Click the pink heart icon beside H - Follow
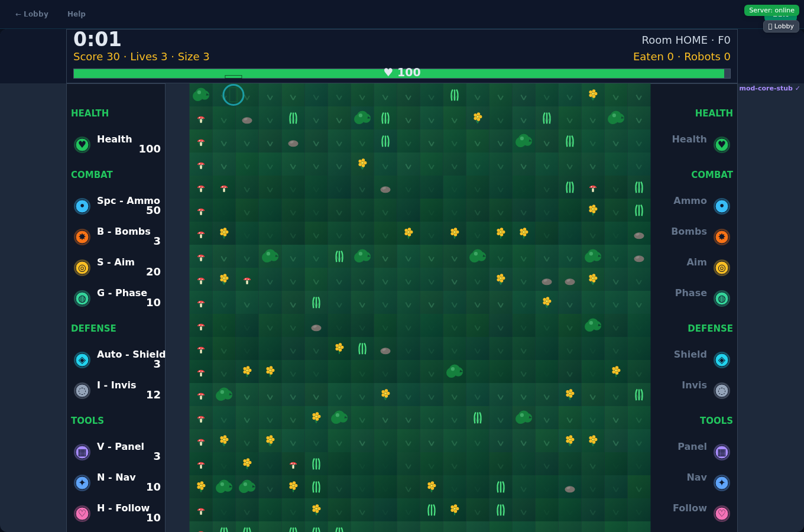 click(x=82, y=514)
